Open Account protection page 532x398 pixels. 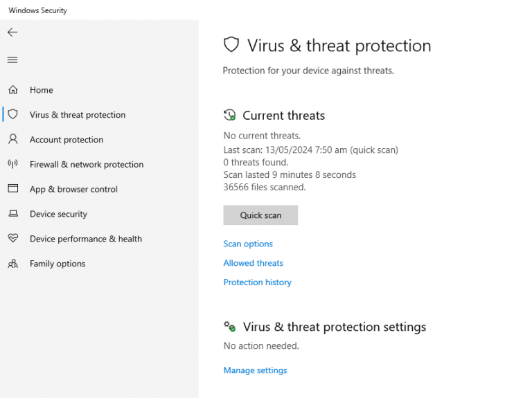point(66,140)
